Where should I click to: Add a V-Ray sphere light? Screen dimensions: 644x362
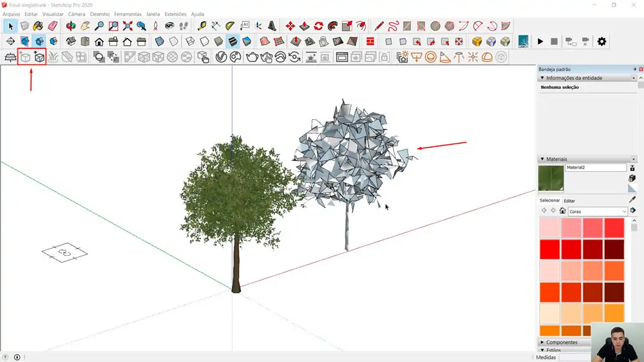430,57
